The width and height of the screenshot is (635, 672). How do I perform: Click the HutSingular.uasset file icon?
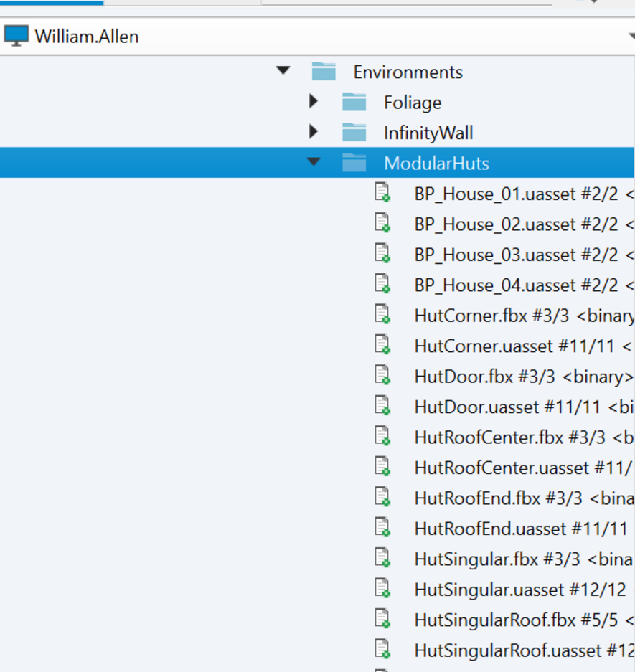(x=382, y=587)
